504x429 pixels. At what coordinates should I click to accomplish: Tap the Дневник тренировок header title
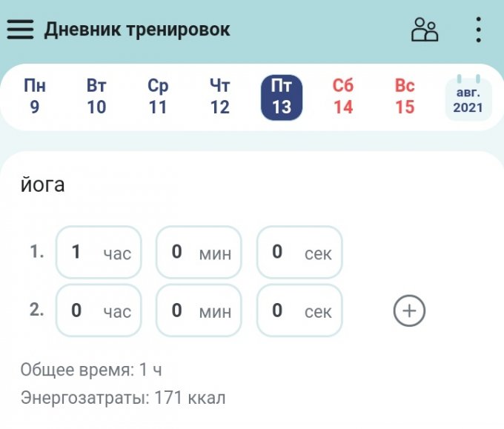pyautogui.click(x=137, y=30)
